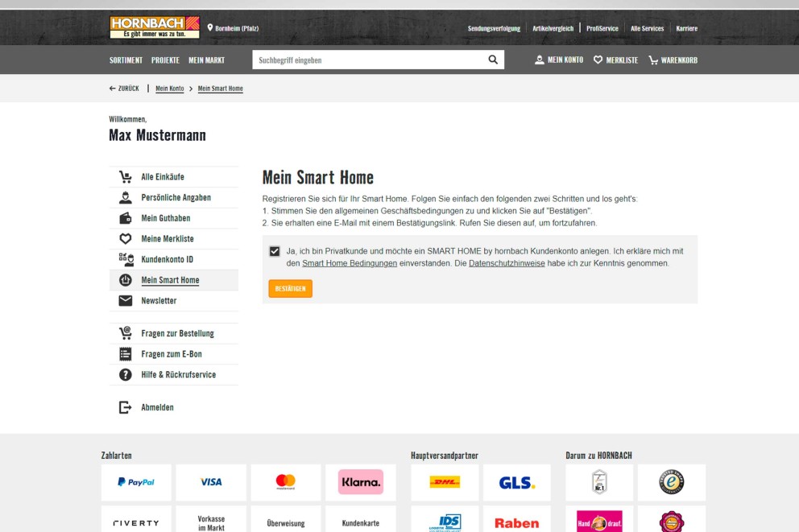Open the Datenschutzhinweise link
This screenshot has width=799, height=532.
coord(507,263)
